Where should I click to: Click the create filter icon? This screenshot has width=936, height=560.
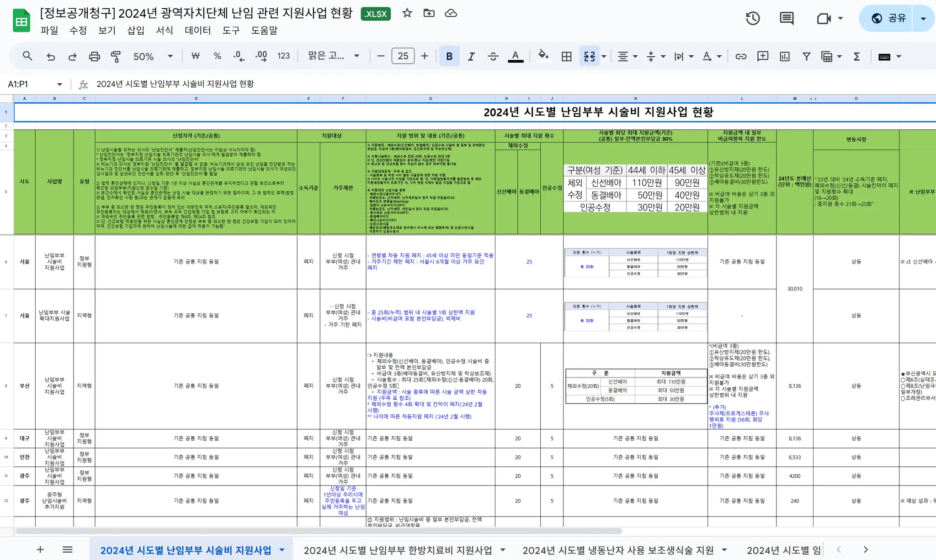pos(806,56)
